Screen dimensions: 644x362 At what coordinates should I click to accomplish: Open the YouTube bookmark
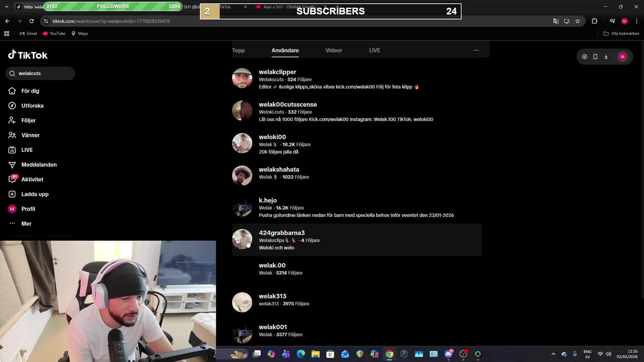tap(54, 34)
